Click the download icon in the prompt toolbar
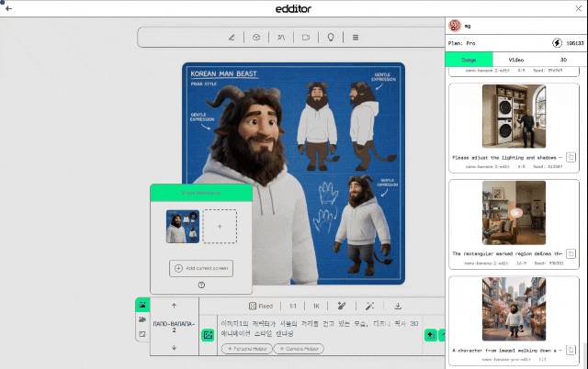The image size is (588, 369). tap(398, 306)
